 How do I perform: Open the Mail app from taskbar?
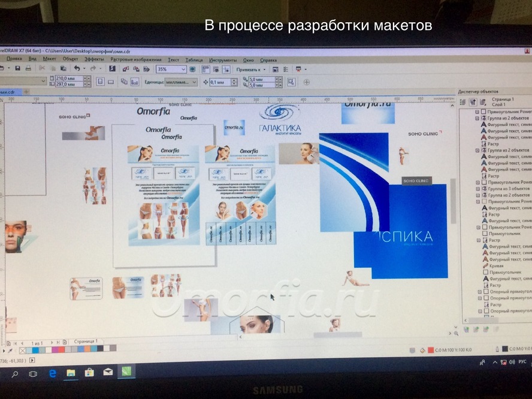coord(108,372)
